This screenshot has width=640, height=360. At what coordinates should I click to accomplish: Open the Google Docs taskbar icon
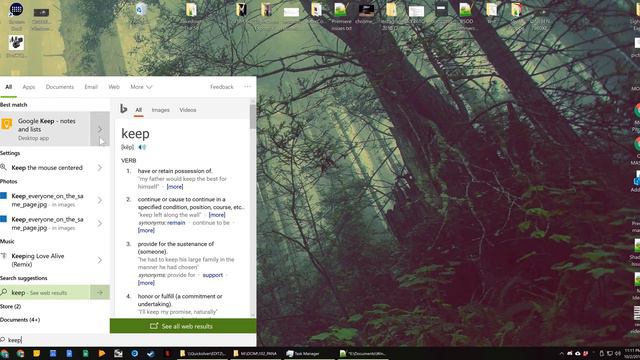point(69,353)
